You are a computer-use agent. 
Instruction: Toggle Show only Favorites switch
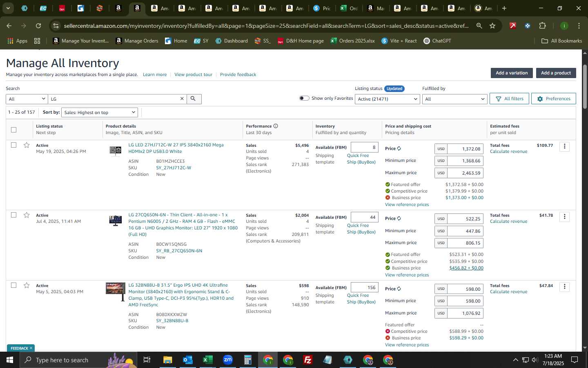[304, 98]
